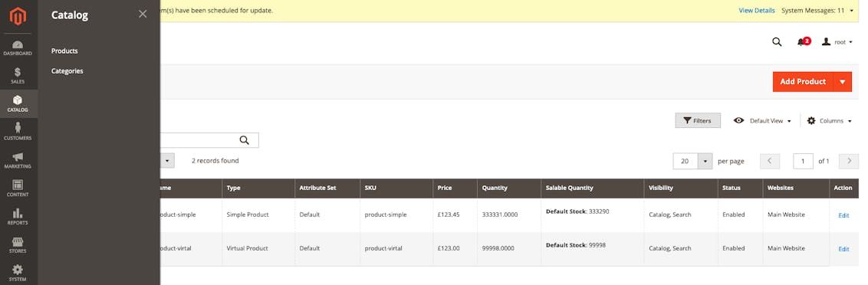Close the Catalog flyout panel
Image resolution: width=868 pixels, height=285 pixels.
coord(143,14)
